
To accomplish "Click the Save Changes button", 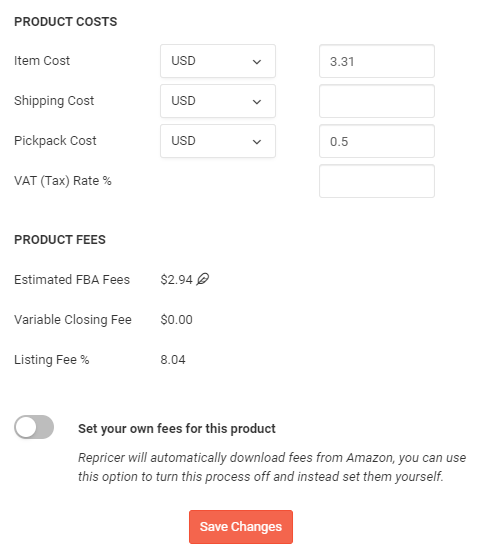I will 241,527.
